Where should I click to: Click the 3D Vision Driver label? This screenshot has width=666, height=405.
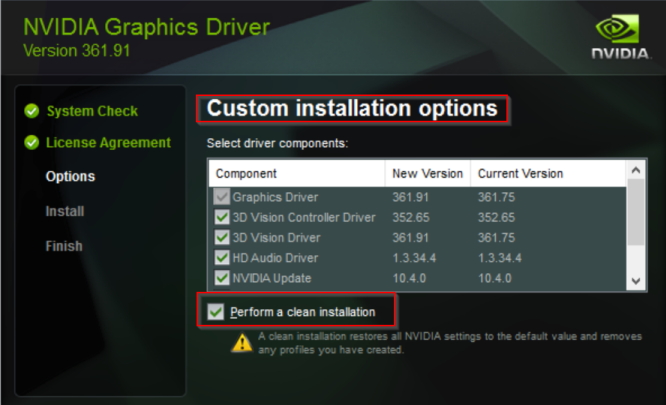tap(277, 238)
